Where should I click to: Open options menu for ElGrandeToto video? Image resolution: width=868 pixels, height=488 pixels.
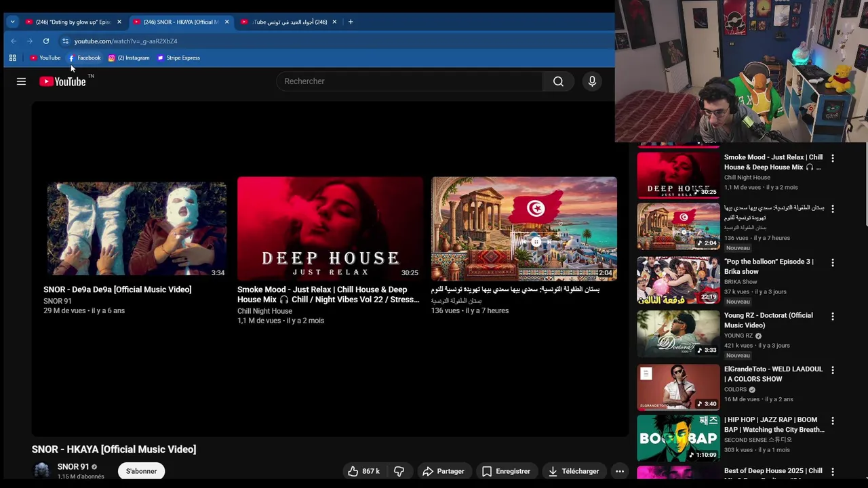point(833,370)
